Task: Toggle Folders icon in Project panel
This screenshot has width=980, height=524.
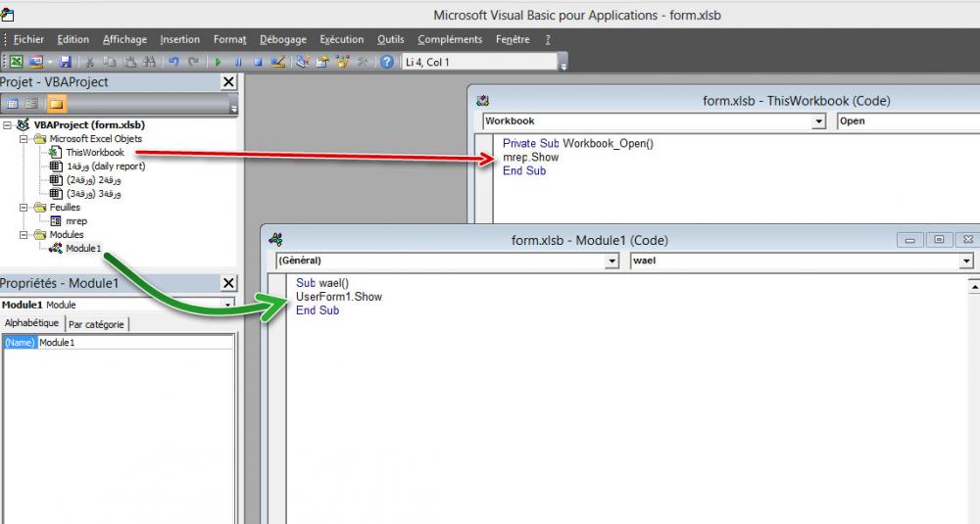Action: click(56, 104)
